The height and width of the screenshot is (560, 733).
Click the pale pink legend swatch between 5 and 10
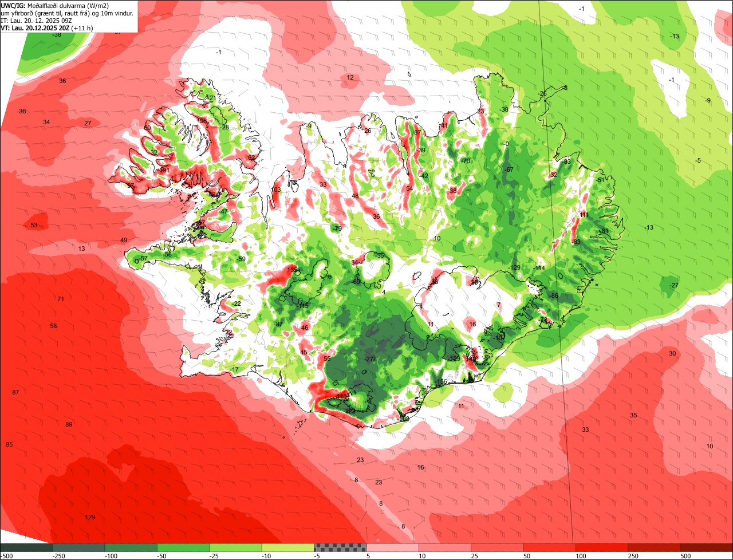coord(393,547)
